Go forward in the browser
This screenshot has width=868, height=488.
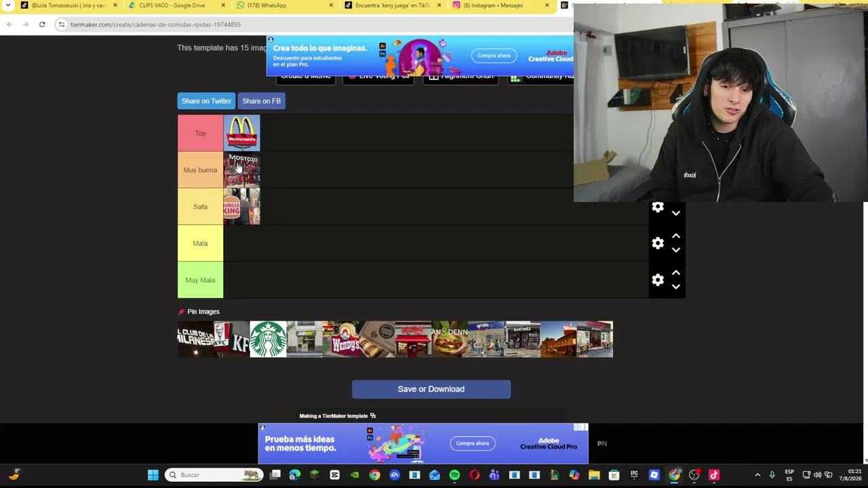tap(26, 24)
